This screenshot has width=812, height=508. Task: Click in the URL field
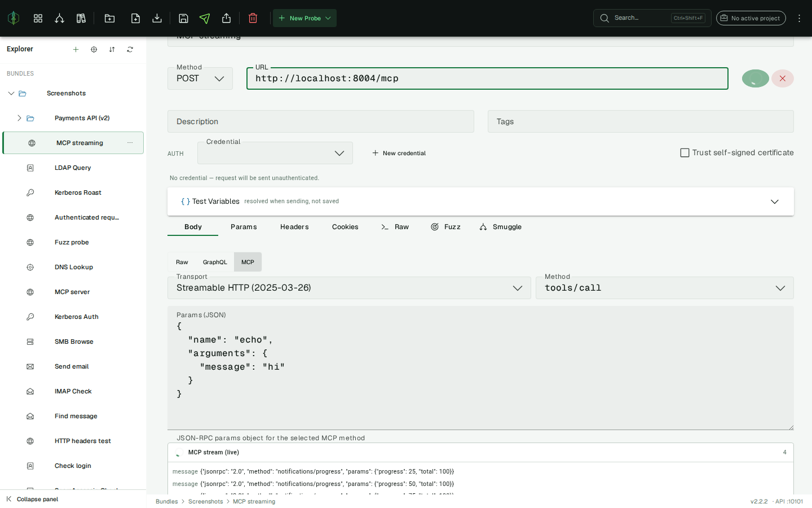pos(487,78)
